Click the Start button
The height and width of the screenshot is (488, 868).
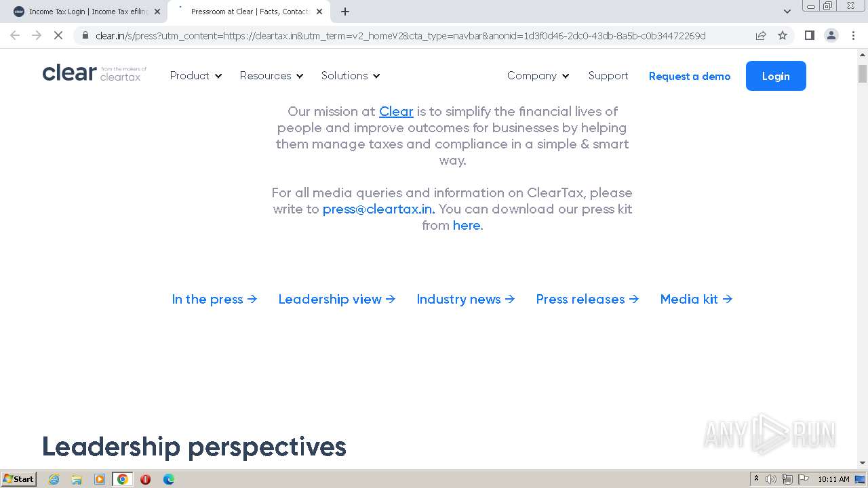18,479
